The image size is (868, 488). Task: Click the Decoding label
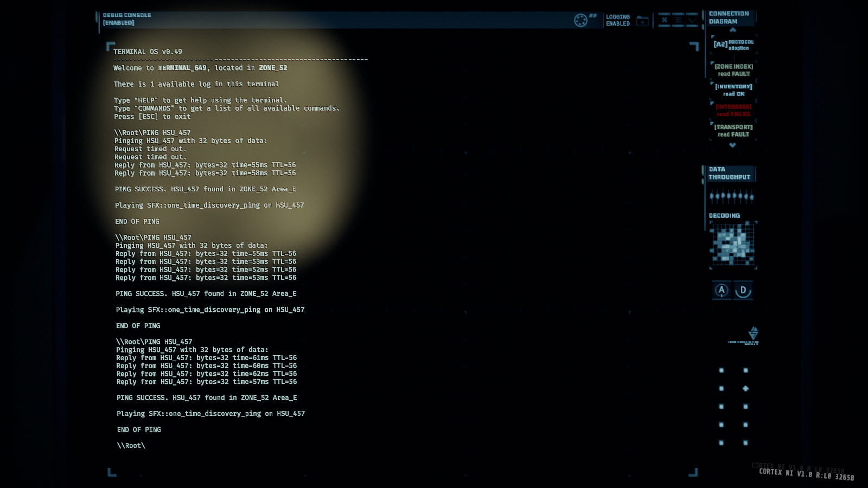point(724,216)
